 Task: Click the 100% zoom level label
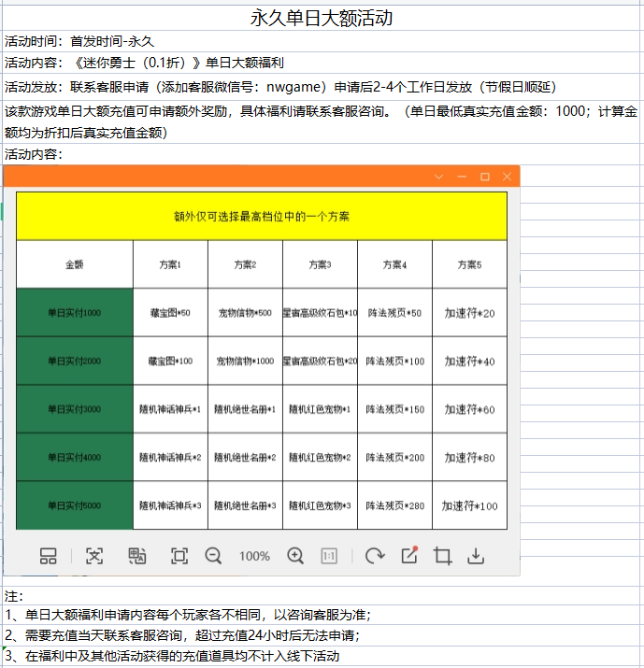point(254,557)
